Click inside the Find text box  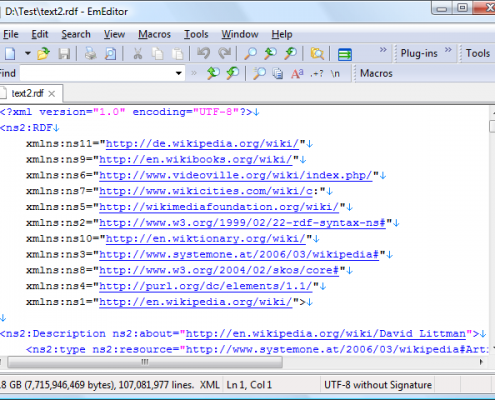pyautogui.click(x=97, y=73)
